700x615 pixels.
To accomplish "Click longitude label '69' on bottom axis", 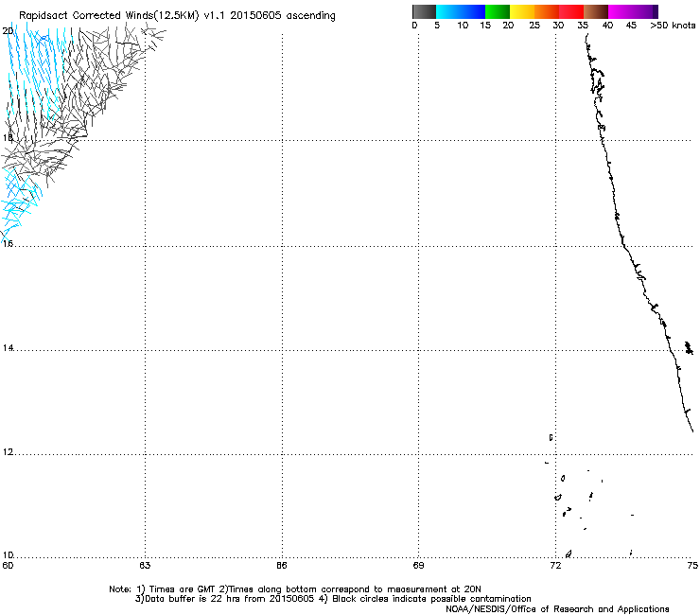I will (x=418, y=566).
